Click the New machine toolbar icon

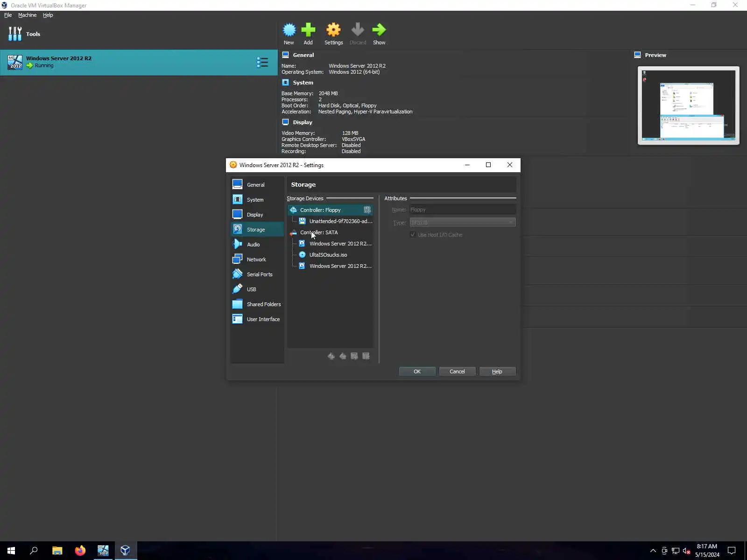click(289, 34)
